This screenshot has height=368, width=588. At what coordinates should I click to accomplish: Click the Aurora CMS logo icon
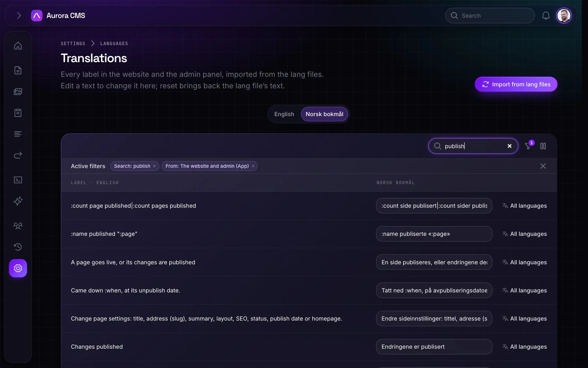tap(37, 15)
